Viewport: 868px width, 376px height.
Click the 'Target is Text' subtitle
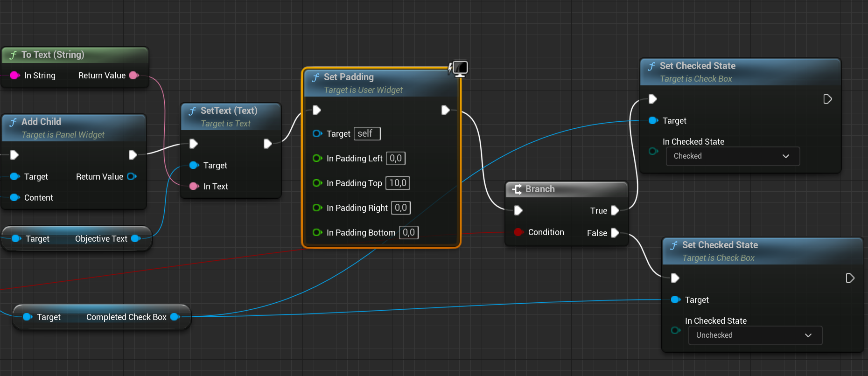225,124
